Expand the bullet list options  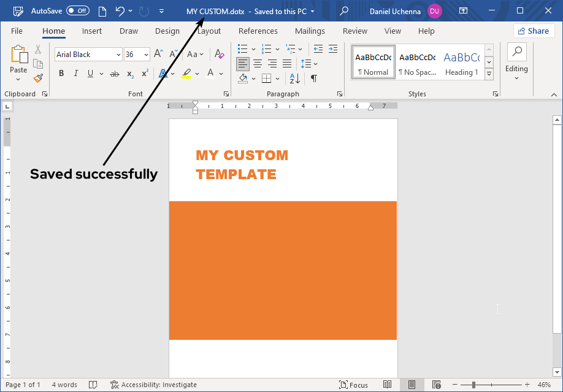coord(253,49)
